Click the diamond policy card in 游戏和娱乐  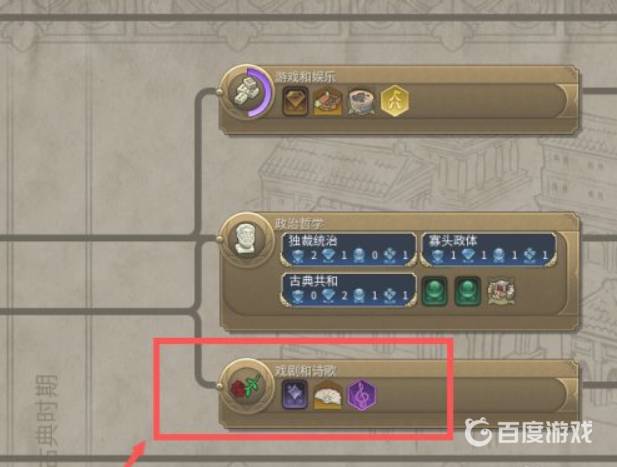(x=296, y=102)
